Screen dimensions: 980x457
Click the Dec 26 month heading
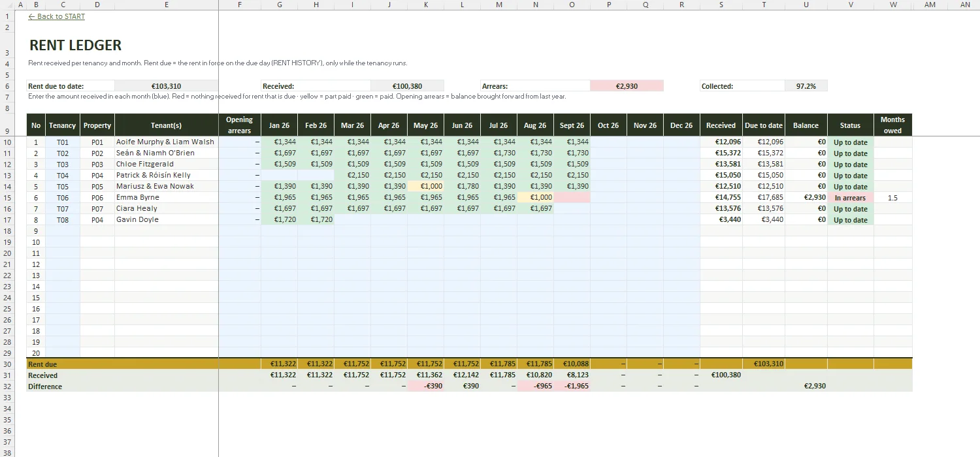pyautogui.click(x=681, y=125)
